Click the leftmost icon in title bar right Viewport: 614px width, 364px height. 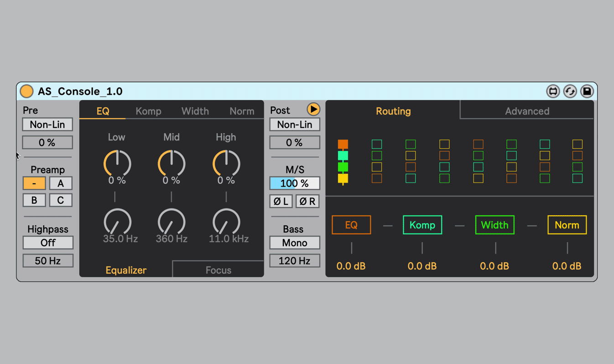[553, 91]
